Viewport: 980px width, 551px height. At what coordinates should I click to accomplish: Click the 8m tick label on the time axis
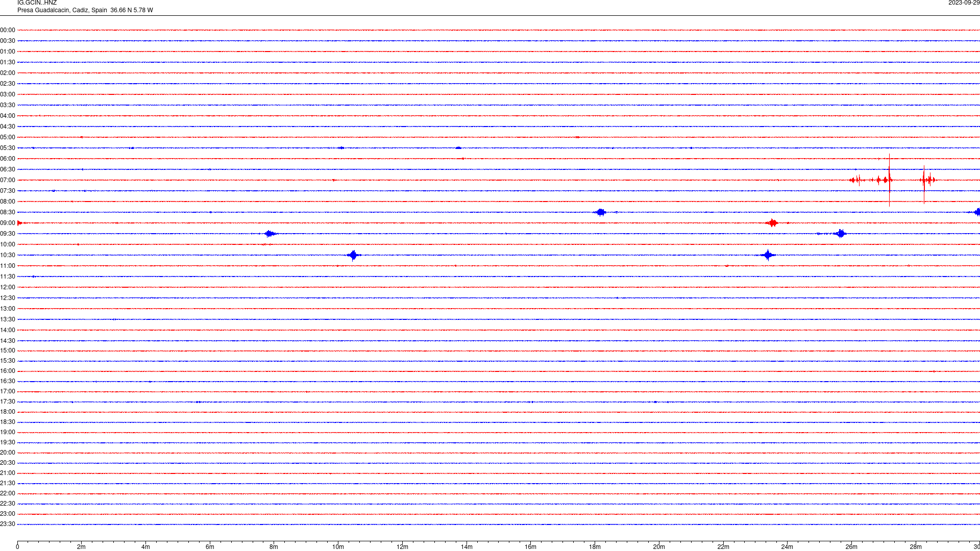[274, 547]
